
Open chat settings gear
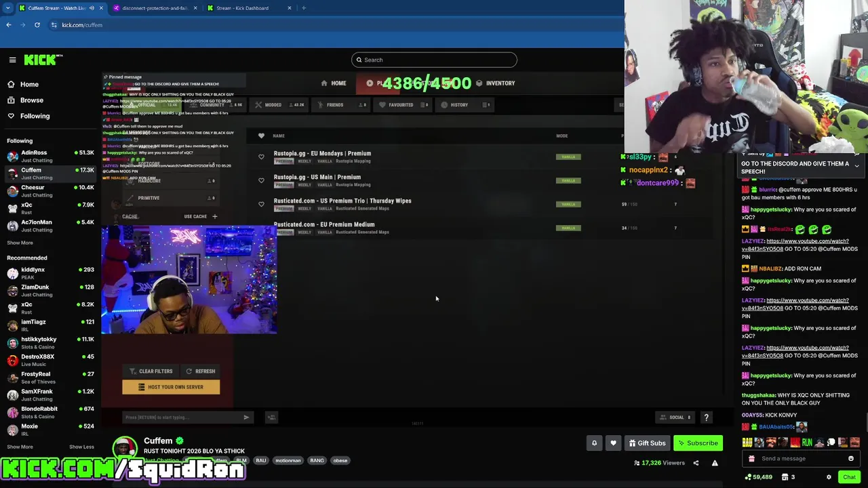829,477
